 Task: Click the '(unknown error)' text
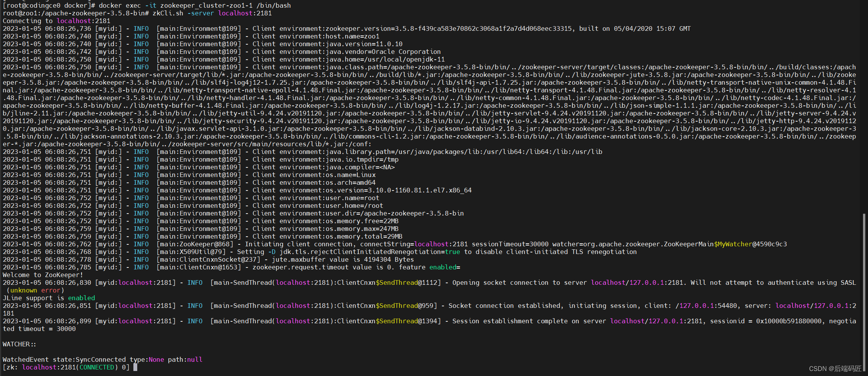35,290
